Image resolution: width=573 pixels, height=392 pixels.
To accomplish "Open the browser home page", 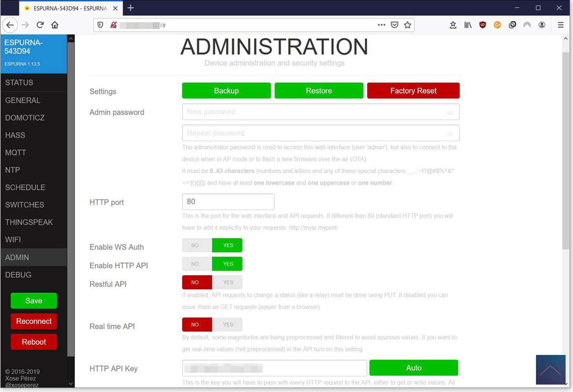I will point(55,25).
